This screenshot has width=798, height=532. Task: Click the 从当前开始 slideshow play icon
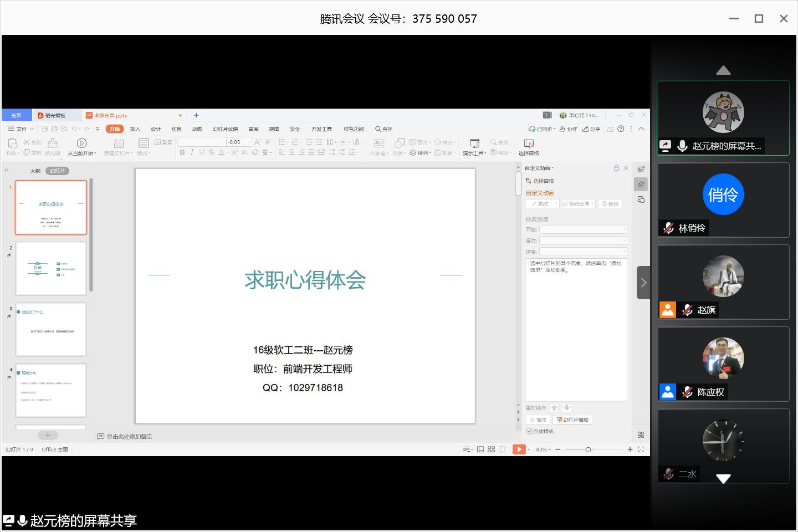click(81, 143)
